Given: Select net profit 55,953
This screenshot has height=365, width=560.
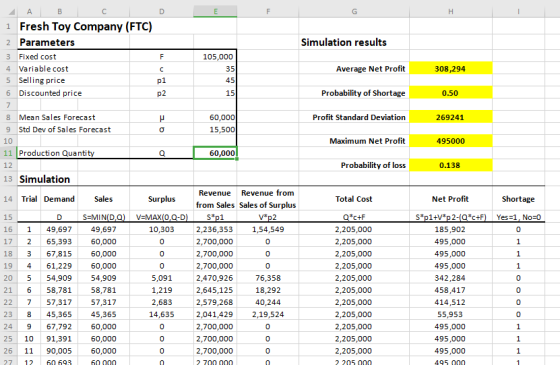Looking at the screenshot, I should (x=450, y=314).
